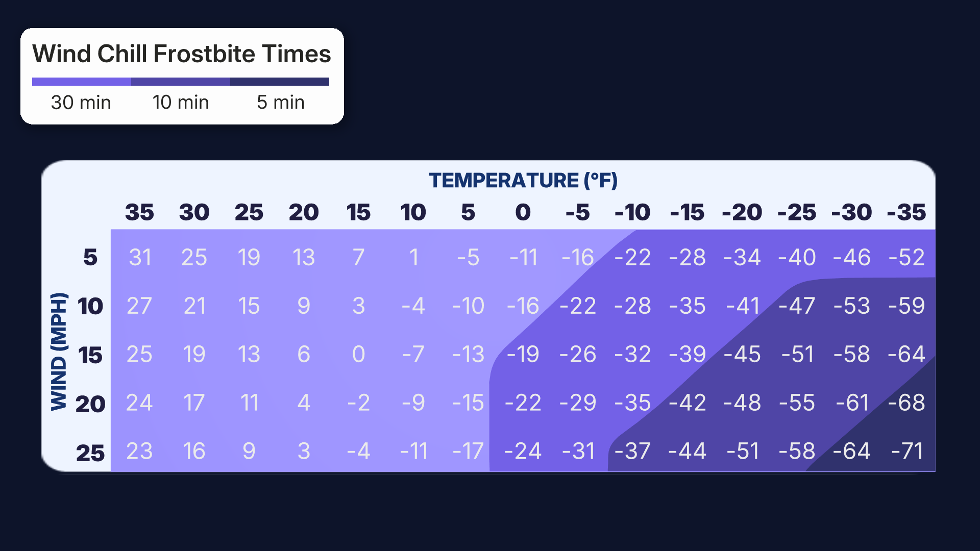Select the -20 temperature column header

point(742,212)
